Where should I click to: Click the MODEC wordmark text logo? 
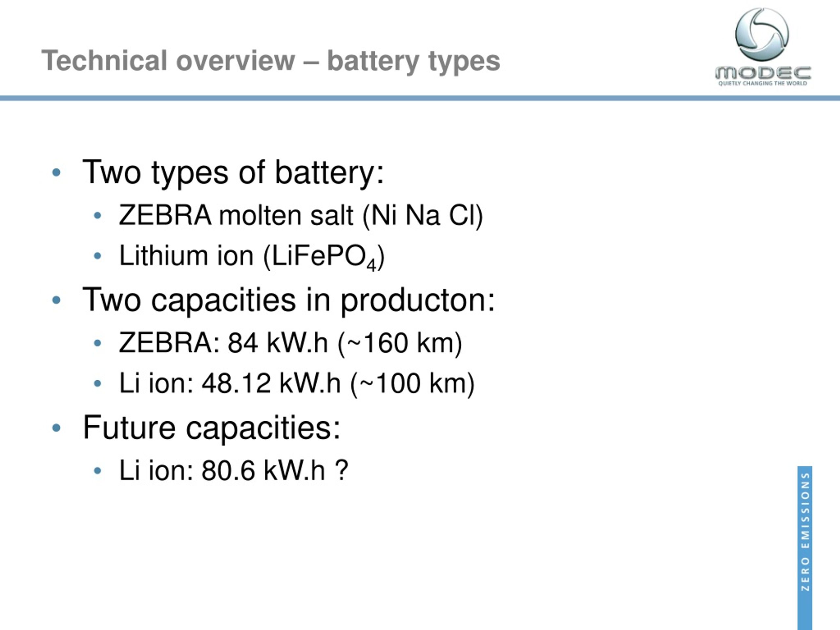point(763,73)
